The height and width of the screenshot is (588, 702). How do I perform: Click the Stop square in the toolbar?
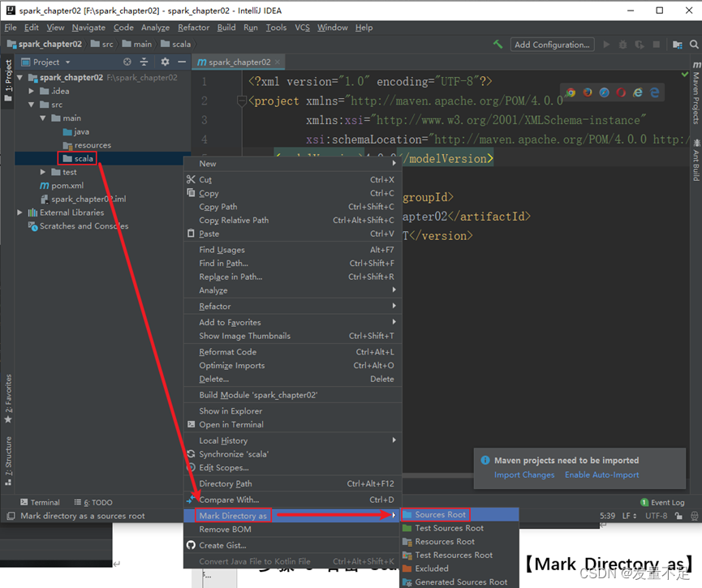pos(656,45)
